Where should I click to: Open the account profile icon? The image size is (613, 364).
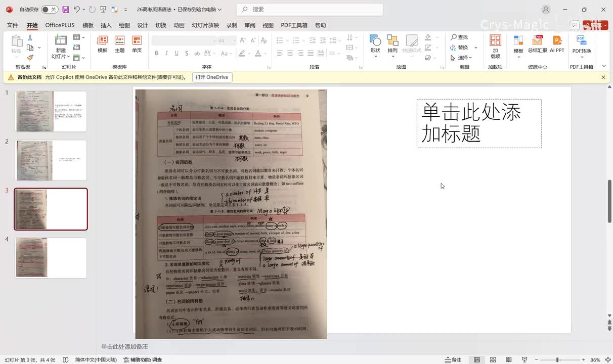pyautogui.click(x=546, y=10)
